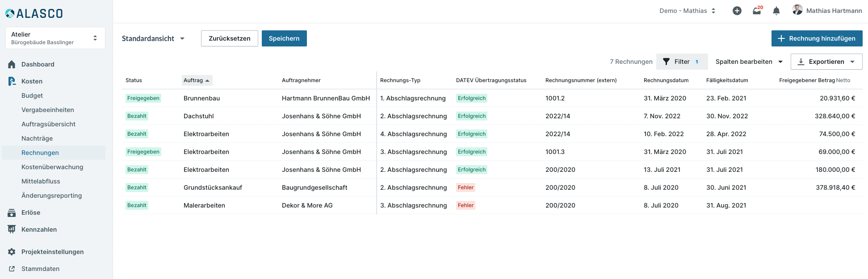The width and height of the screenshot is (868, 279).
Task: Open Kostenüberwachung menu item
Action: 52,167
